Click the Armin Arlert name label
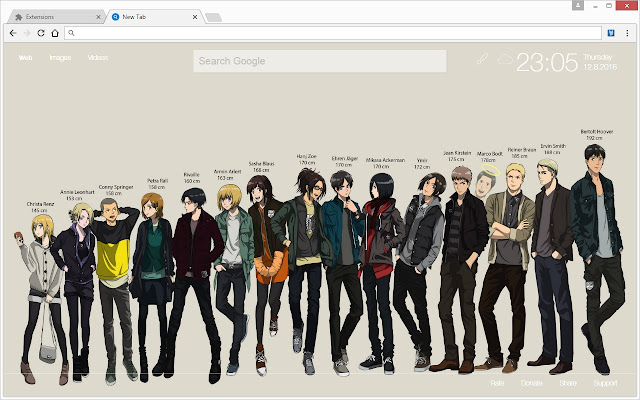The height and width of the screenshot is (400, 640). (227, 171)
